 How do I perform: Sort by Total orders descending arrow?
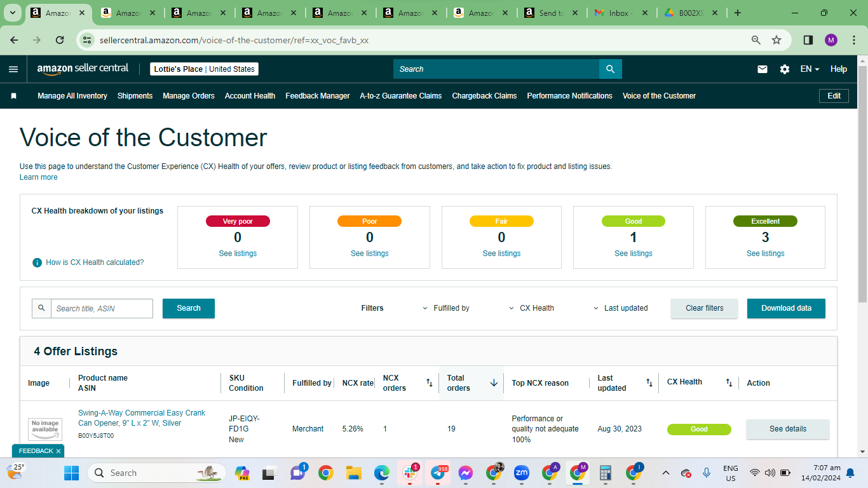click(494, 383)
